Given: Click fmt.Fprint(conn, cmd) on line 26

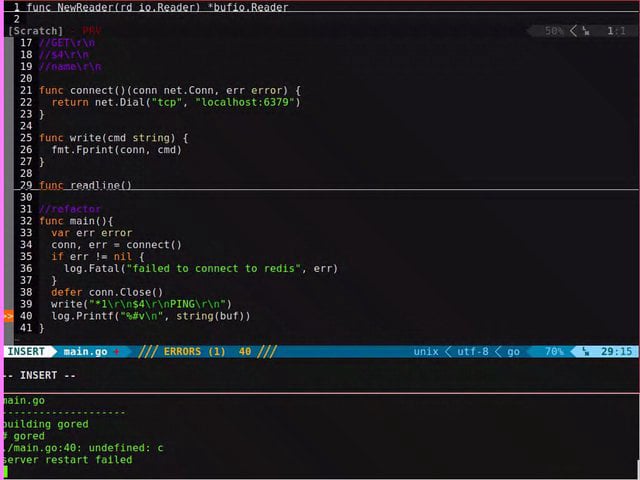Looking at the screenshot, I should [x=116, y=150].
